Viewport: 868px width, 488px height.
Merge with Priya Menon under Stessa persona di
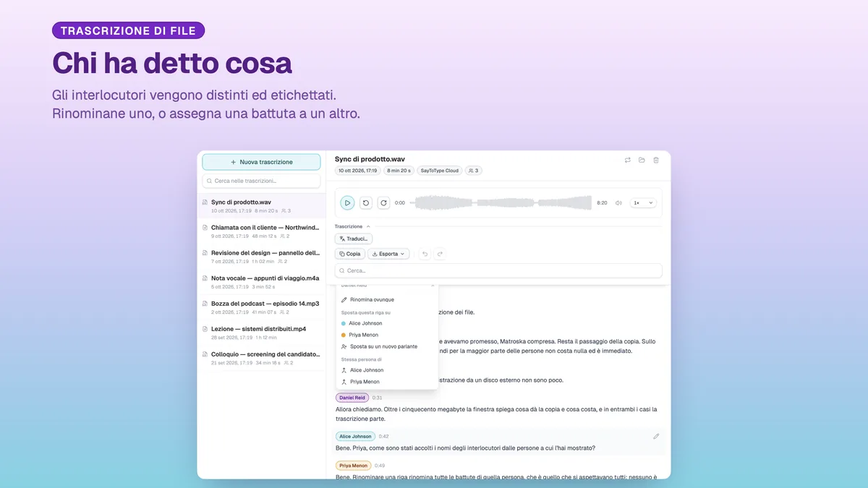387,382
